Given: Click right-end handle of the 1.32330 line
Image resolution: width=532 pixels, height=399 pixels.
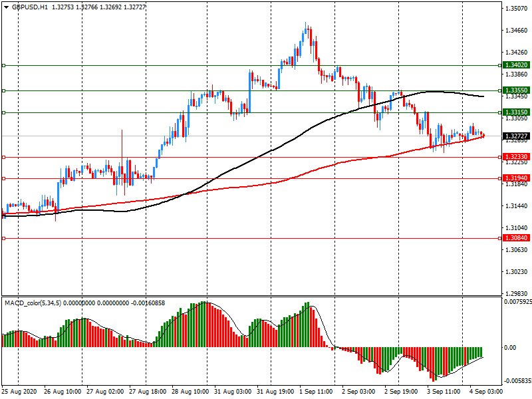Looking at the screenshot, I should pyautogui.click(x=499, y=158).
